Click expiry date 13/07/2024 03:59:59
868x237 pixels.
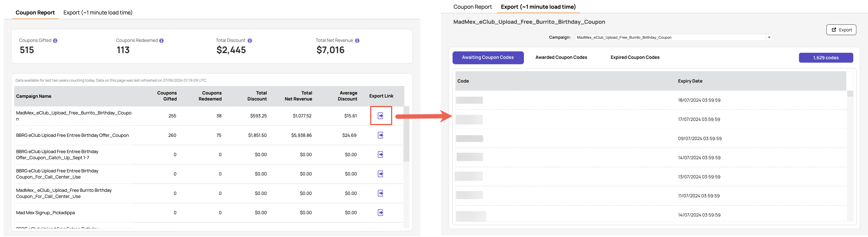pos(699,177)
